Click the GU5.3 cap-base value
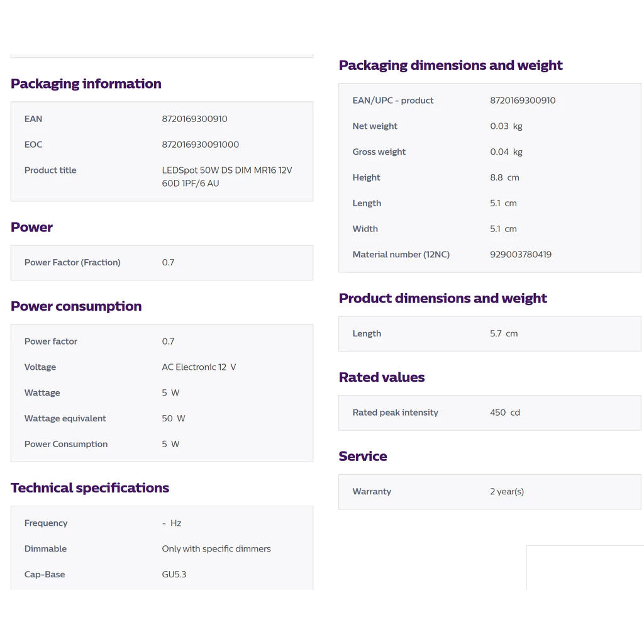The width and height of the screenshot is (644, 644). coord(174,575)
